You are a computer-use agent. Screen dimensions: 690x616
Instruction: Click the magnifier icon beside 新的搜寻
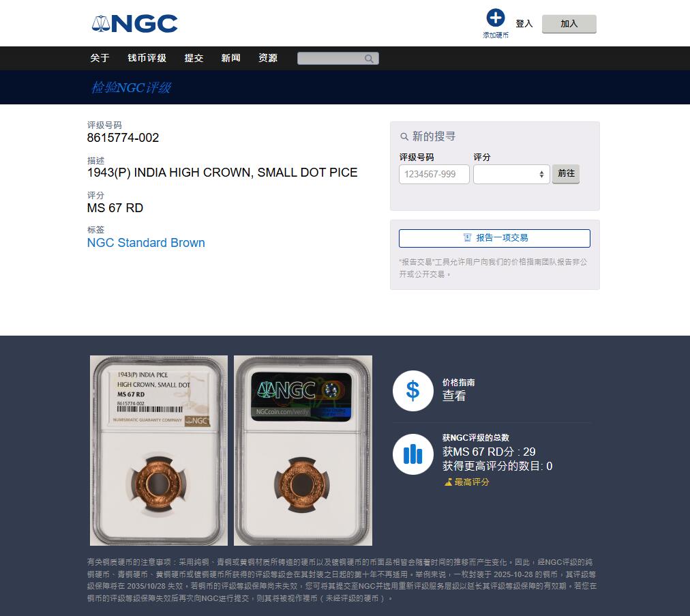pyautogui.click(x=404, y=136)
